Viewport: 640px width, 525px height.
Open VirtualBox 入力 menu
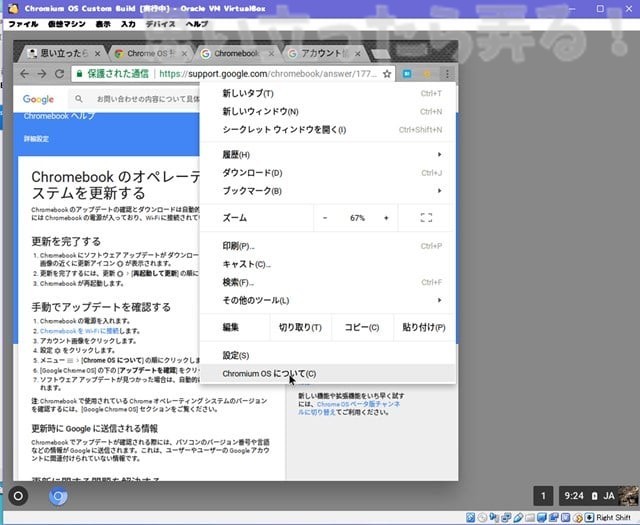pos(128,24)
